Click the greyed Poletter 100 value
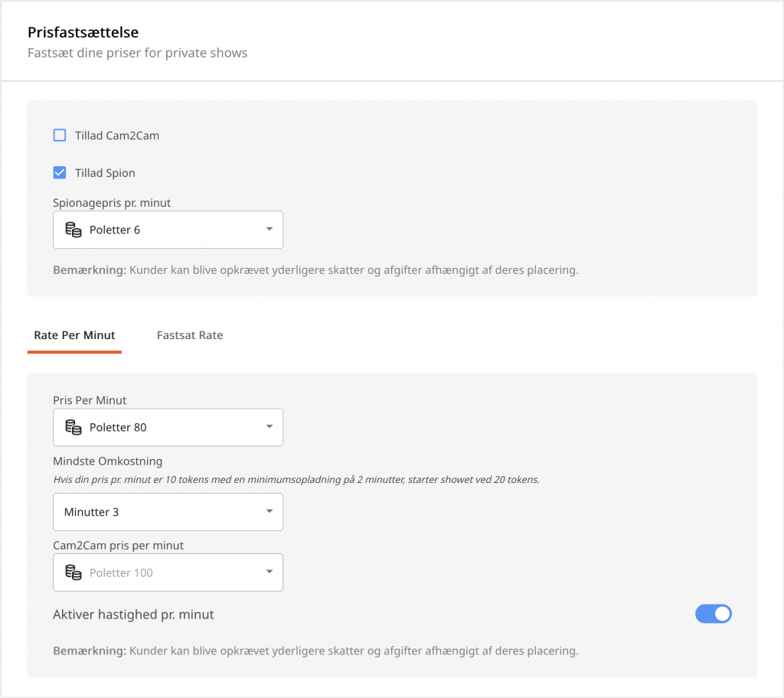This screenshot has height=698, width=784. (121, 572)
